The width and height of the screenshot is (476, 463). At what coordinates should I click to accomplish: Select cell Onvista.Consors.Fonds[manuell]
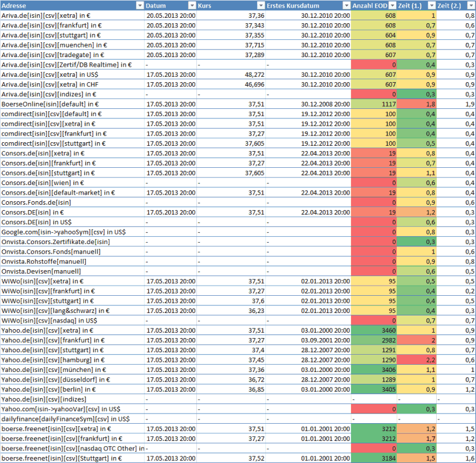pyautogui.click(x=72, y=252)
